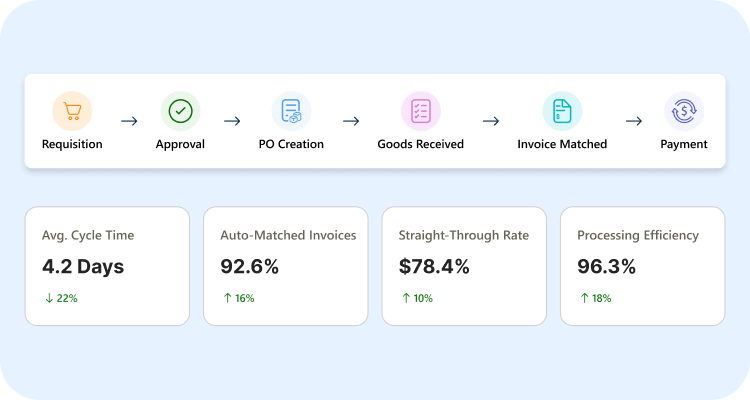Open the Processing Efficiency card

642,266
